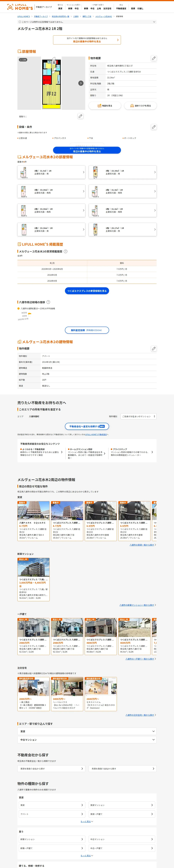Open 新築一戸建て category button
Viewport: 174px width, 868px height.
(x=52, y=848)
